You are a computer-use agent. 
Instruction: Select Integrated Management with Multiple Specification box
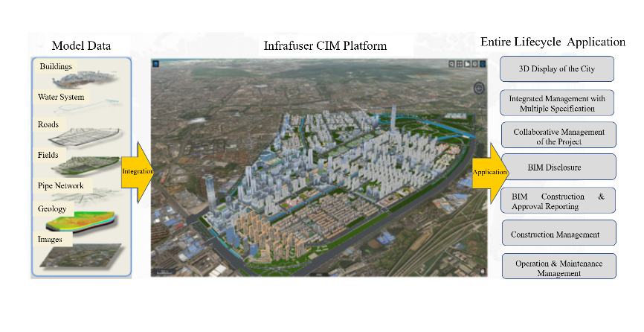click(x=556, y=103)
